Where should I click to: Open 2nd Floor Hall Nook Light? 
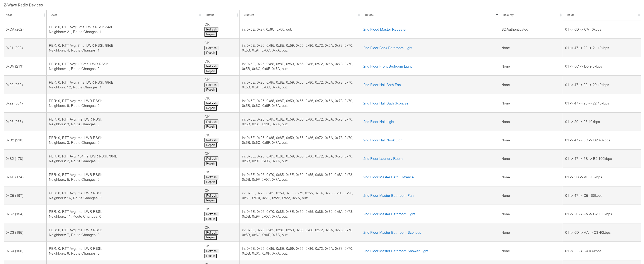[x=383, y=140]
